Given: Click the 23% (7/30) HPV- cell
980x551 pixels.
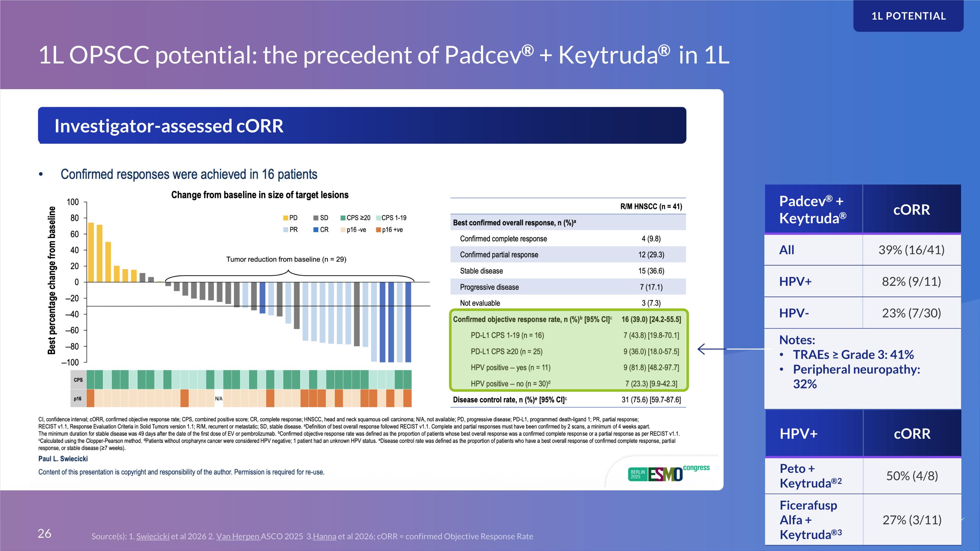Looking at the screenshot, I should tap(911, 313).
